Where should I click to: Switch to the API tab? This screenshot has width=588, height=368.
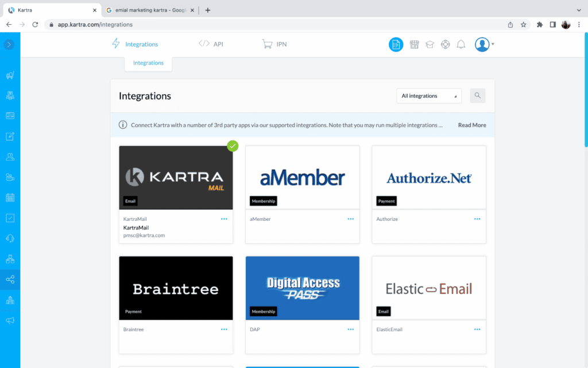point(211,44)
